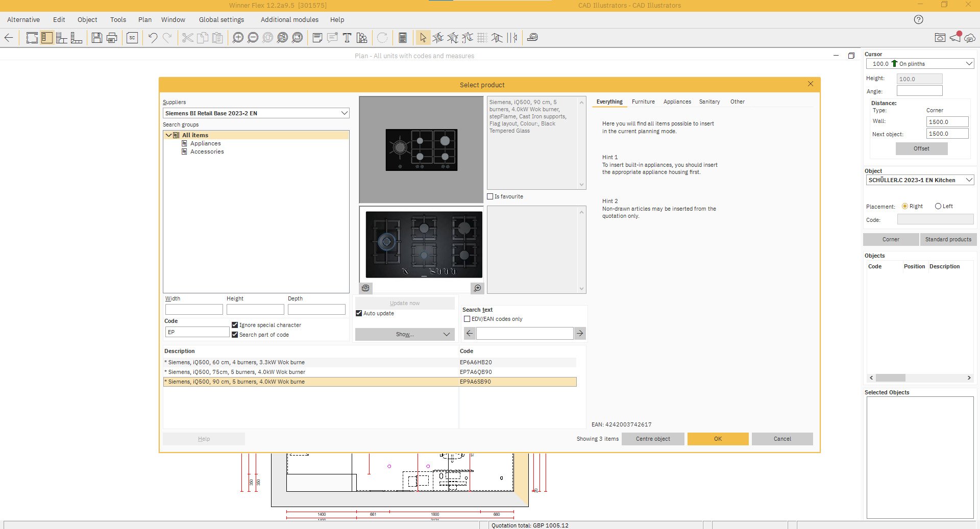
Task: Open the calculator tool on the toolbar
Action: (402, 37)
